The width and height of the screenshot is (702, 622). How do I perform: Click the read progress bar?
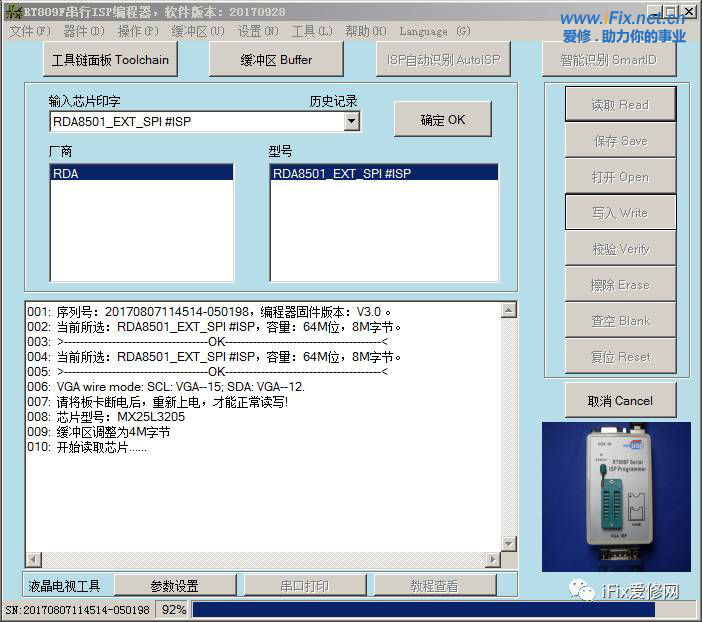coord(423,609)
